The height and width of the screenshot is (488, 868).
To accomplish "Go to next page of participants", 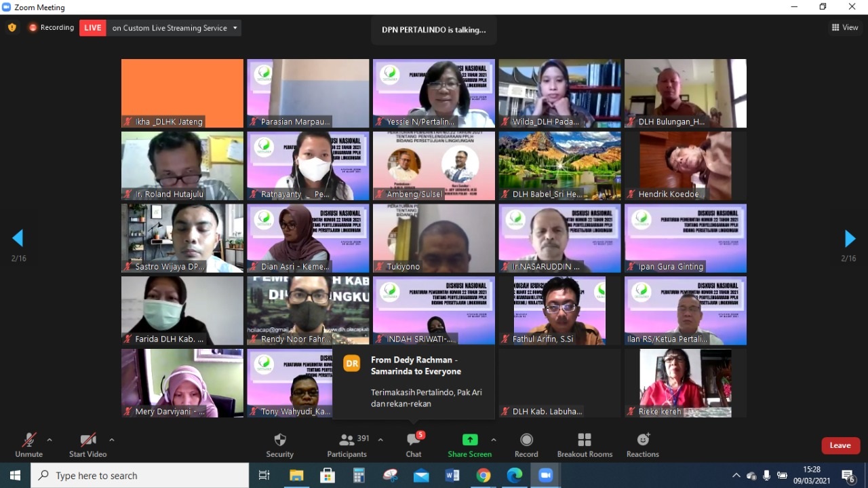I will [849, 239].
